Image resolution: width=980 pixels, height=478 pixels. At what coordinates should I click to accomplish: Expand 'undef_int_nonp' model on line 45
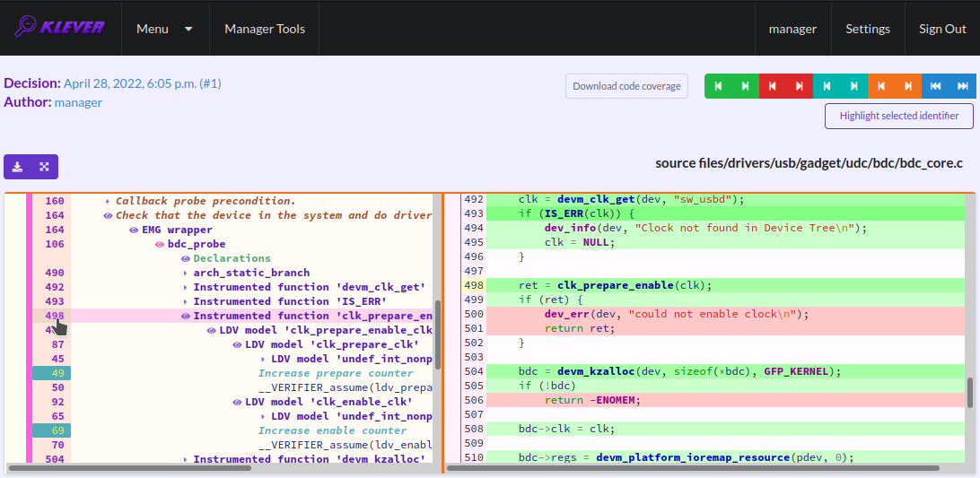(x=263, y=360)
